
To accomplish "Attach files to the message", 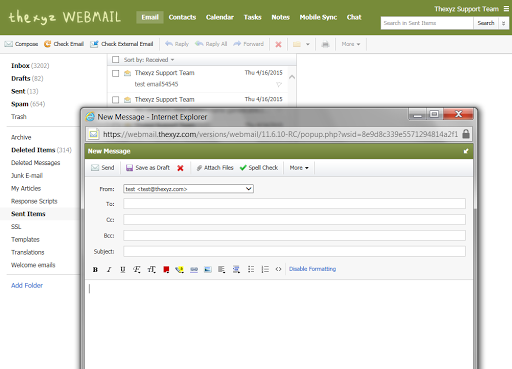I will [x=215, y=168].
